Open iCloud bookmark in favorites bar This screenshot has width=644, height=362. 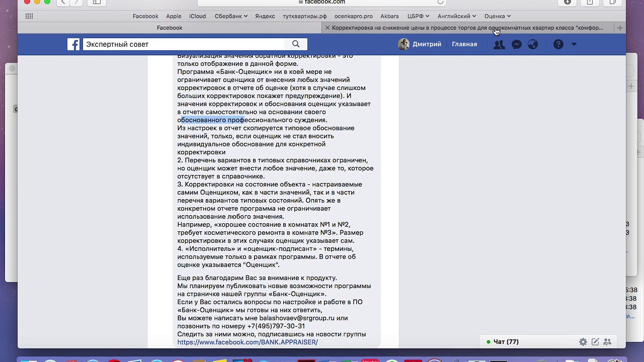(197, 16)
